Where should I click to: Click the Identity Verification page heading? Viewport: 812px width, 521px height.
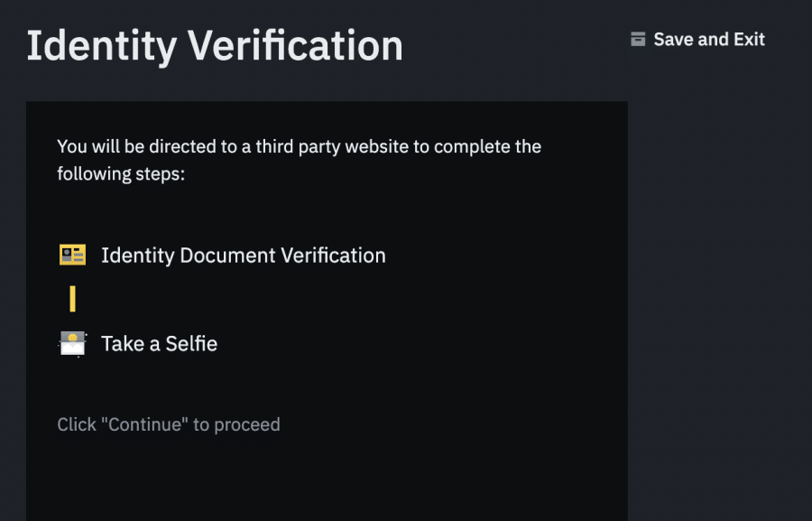(215, 46)
